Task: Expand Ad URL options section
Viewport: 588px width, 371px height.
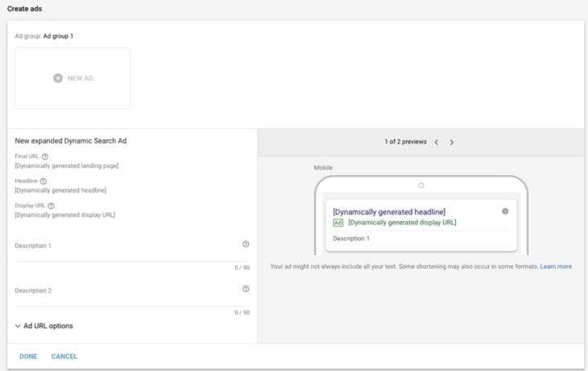Action: [x=44, y=326]
